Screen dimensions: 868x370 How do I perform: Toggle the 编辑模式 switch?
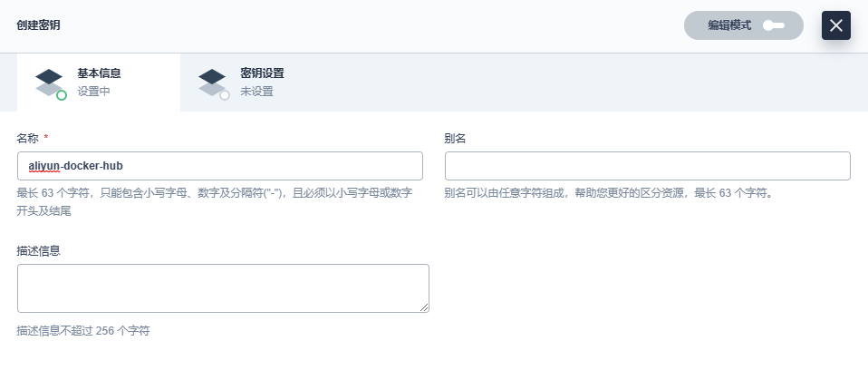pos(773,25)
